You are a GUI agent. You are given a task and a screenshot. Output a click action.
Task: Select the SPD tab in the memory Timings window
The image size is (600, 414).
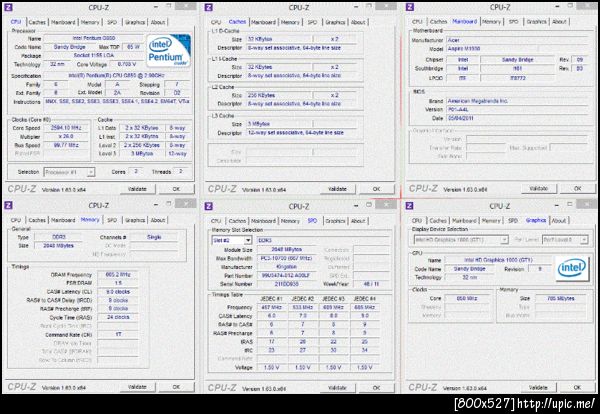[x=112, y=220]
